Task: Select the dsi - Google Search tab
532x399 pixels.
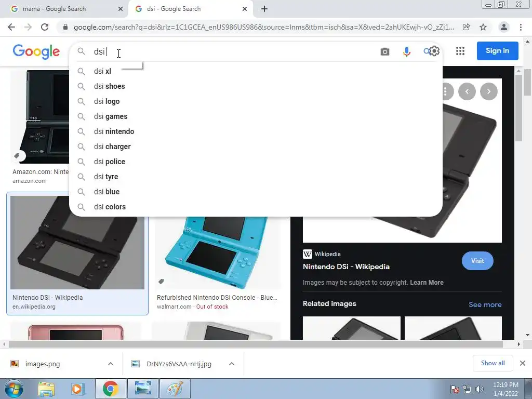Action: pos(190,9)
